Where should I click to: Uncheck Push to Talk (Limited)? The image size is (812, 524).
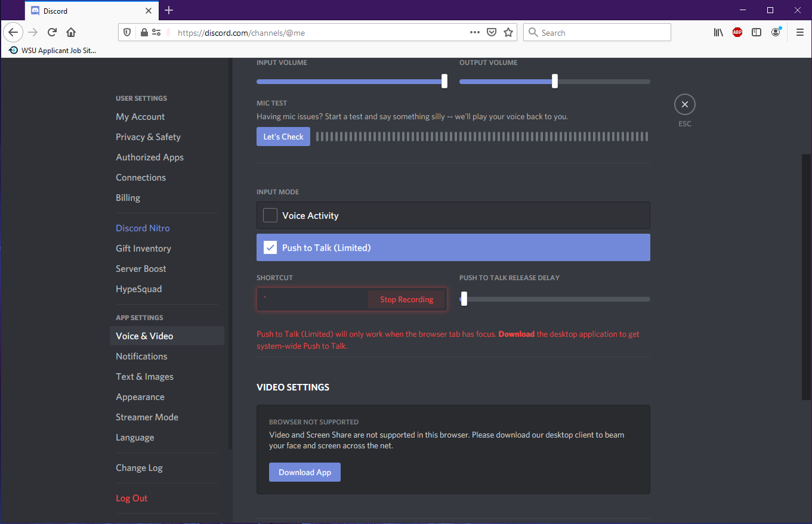coord(270,247)
